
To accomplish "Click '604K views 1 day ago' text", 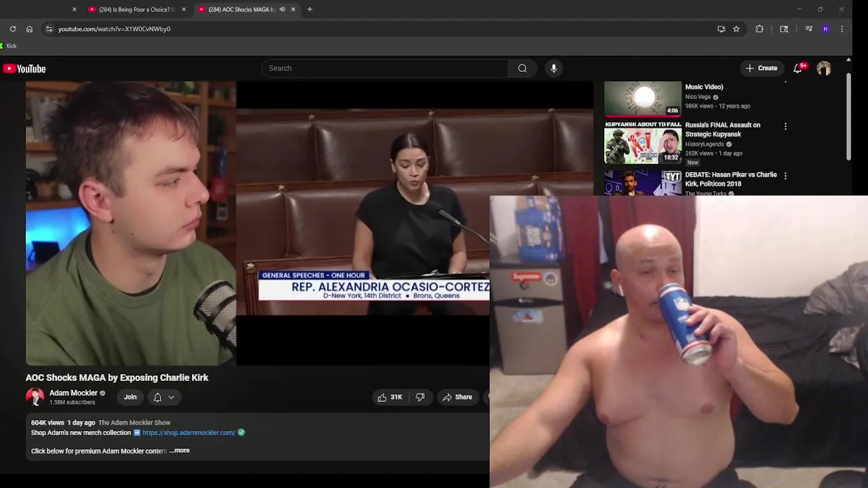I will coord(63,423).
